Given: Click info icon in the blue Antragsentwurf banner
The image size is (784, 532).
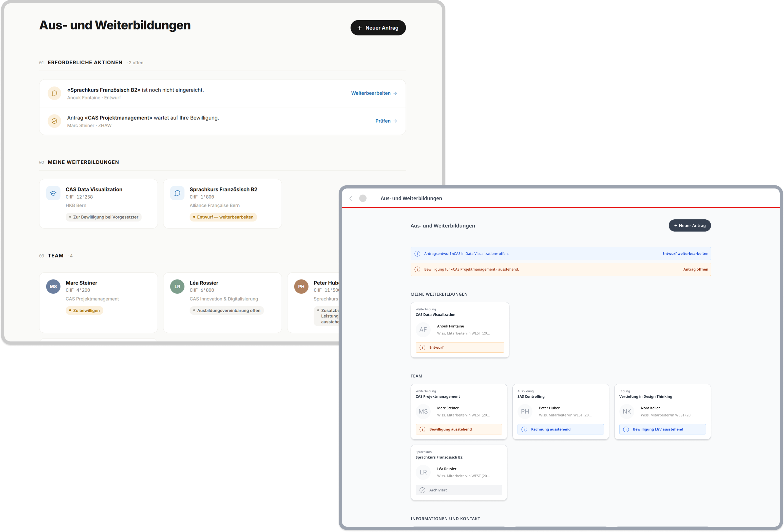Looking at the screenshot, I should coord(417,254).
